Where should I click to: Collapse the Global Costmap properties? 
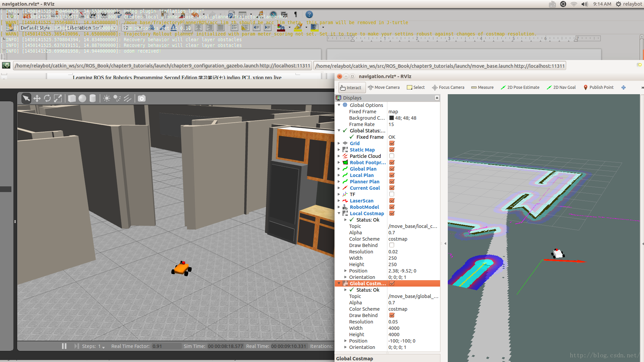pos(339,284)
